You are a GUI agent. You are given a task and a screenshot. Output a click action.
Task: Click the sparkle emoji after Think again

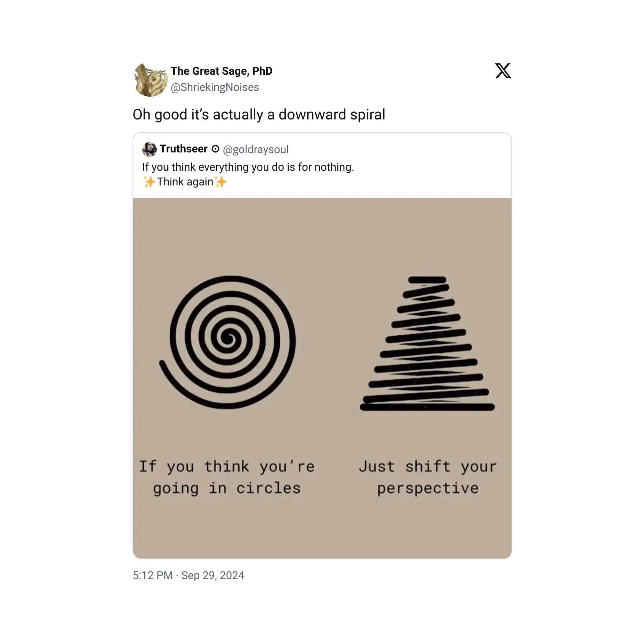(221, 182)
